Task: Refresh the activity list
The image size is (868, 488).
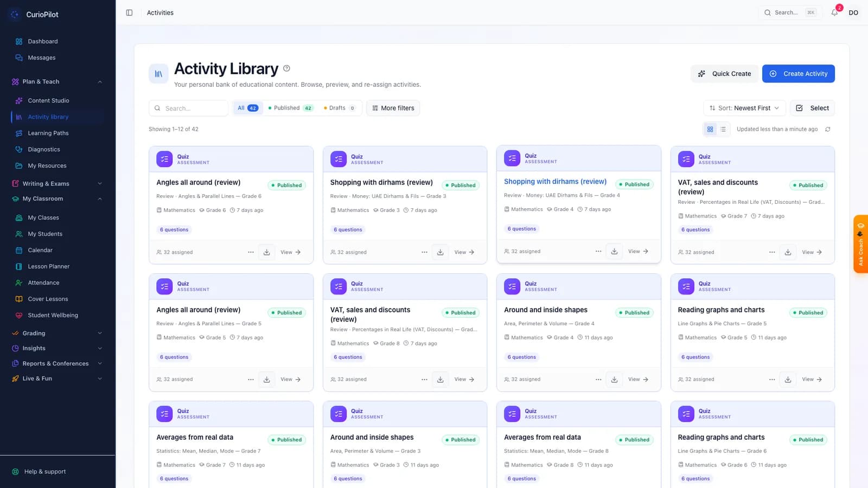Action: [828, 129]
